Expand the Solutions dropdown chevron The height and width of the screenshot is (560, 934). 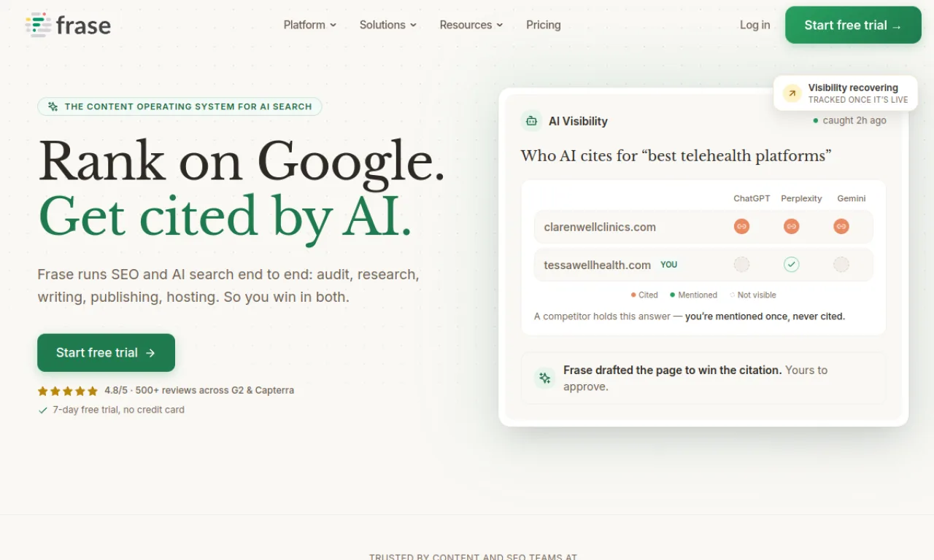click(x=413, y=25)
